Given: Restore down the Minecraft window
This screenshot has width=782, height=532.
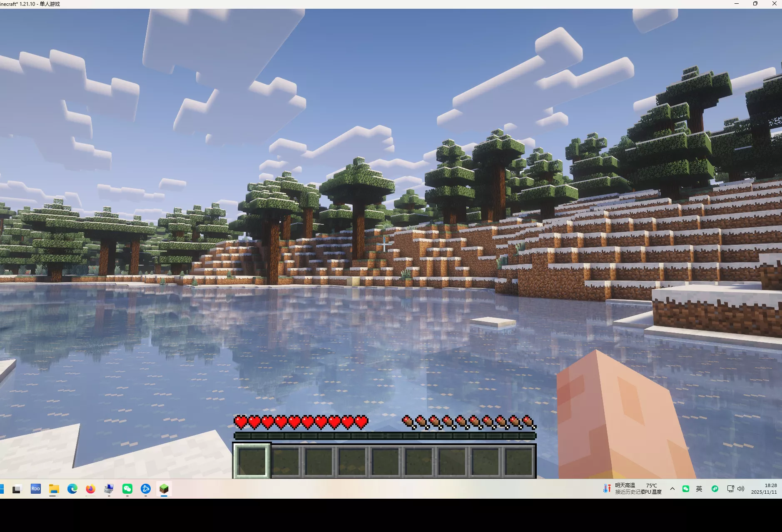Looking at the screenshot, I should 755,4.
